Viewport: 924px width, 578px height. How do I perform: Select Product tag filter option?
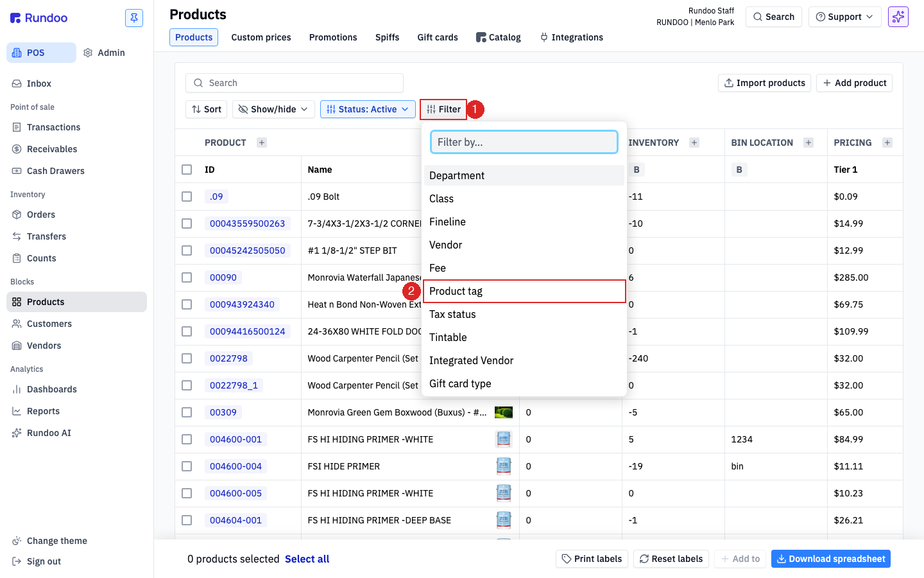524,291
